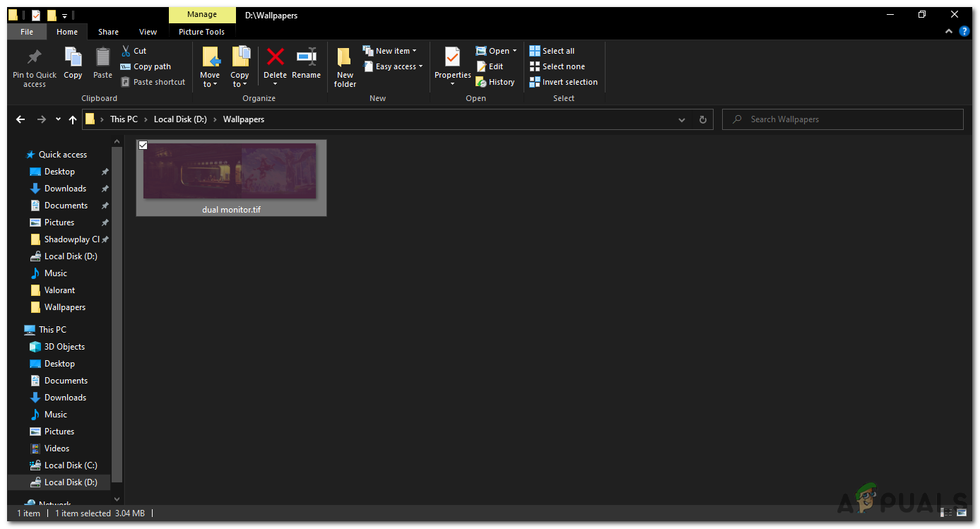Navigate back using the arrow icon

[x=20, y=119]
